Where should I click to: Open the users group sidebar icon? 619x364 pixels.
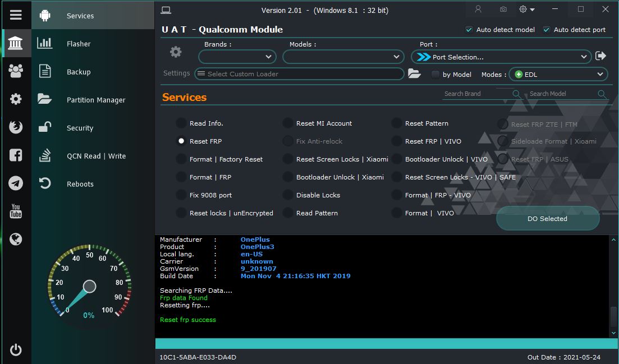coord(15,71)
